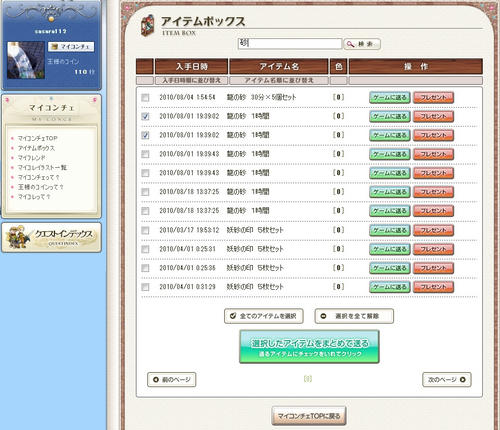Click the 入手日時 column header
500x430 pixels.
pyautogui.click(x=192, y=66)
